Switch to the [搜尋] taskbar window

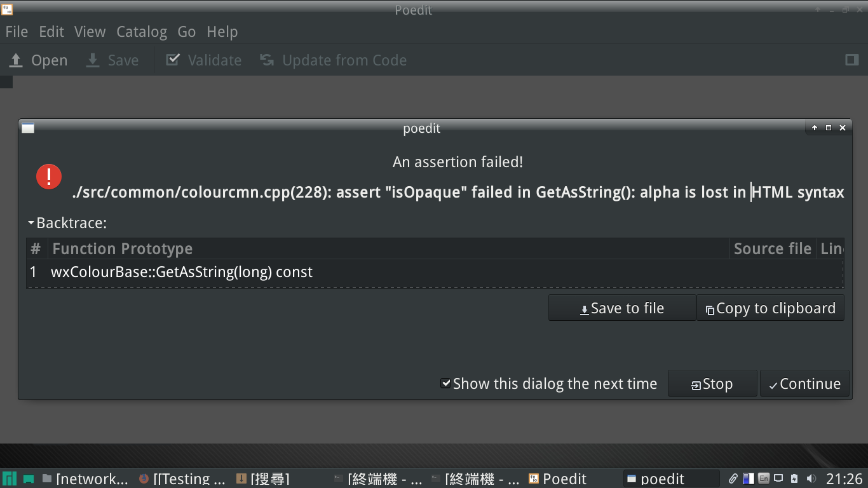[x=262, y=478]
